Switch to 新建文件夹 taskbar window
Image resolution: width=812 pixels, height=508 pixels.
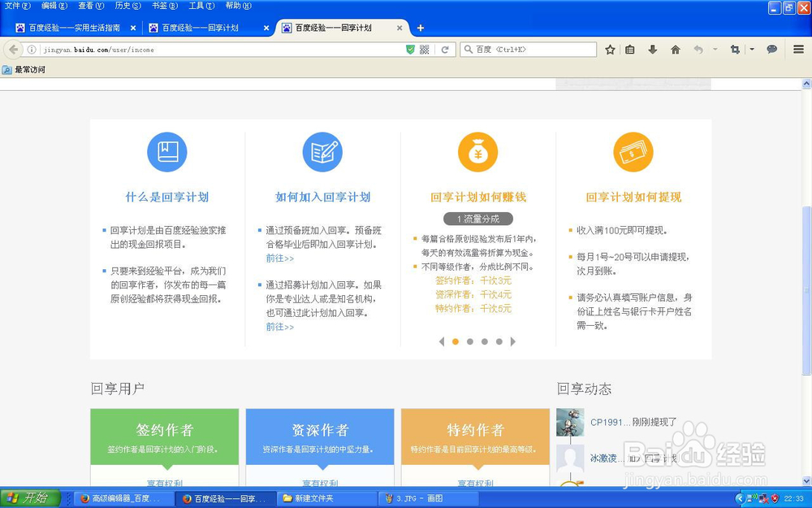(326, 499)
